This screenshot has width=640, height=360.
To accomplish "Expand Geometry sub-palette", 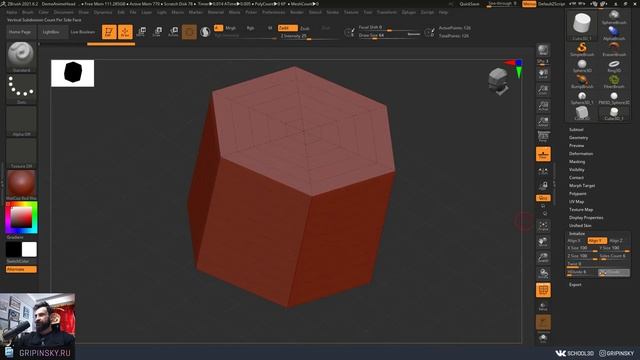I will click(x=578, y=138).
